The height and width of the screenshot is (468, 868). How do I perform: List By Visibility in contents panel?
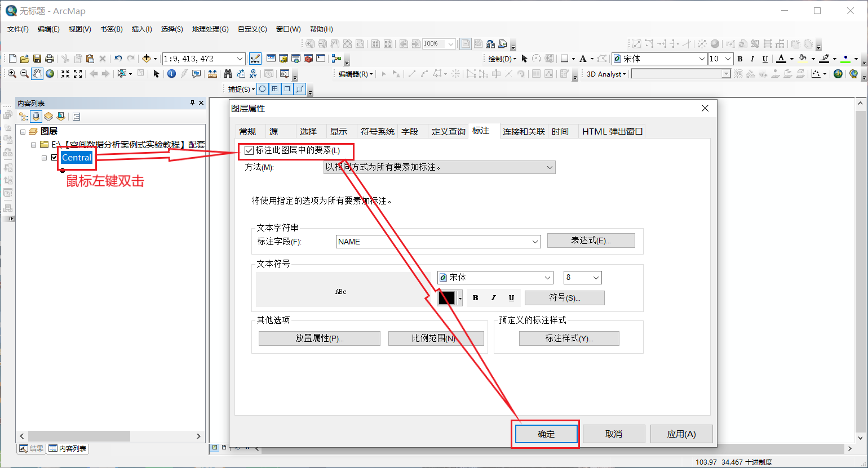pos(48,117)
